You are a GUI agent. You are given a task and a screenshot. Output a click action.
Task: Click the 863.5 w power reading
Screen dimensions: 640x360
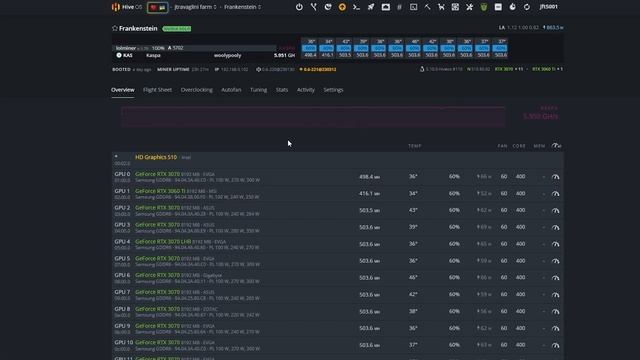point(553,27)
